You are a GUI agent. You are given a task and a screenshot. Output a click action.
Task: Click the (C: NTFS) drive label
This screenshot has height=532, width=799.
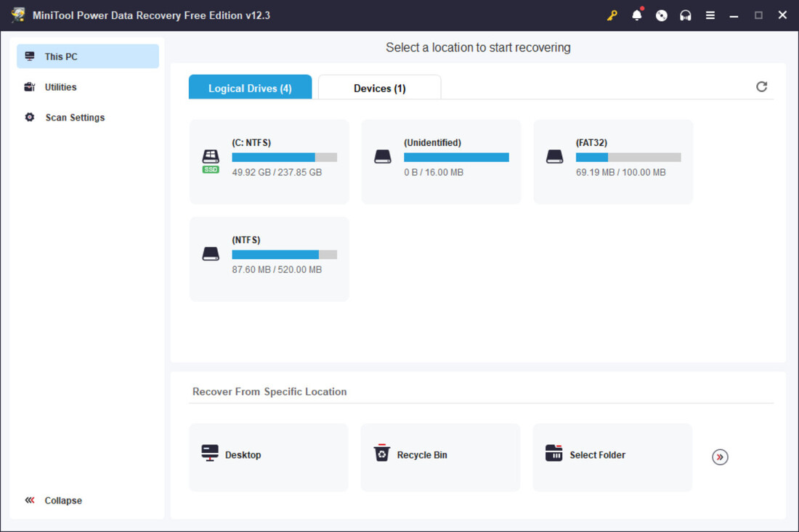coord(252,142)
